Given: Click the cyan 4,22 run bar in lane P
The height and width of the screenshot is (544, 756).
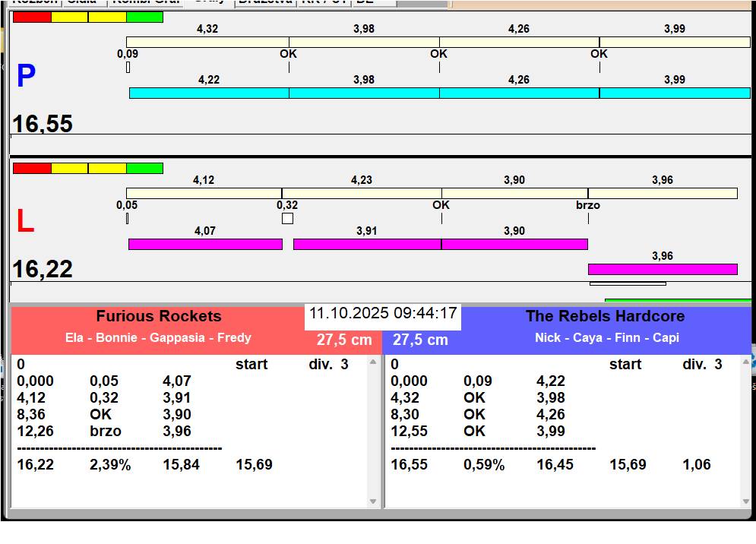Looking at the screenshot, I should (209, 93).
